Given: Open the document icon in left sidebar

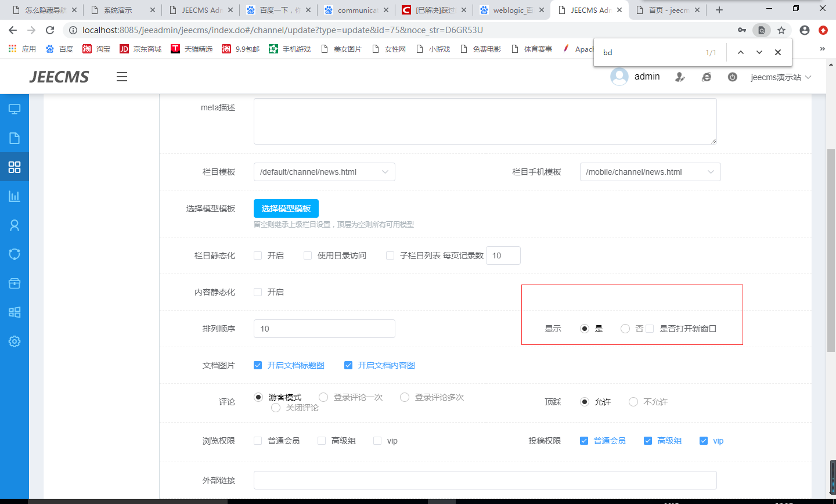Looking at the screenshot, I should tap(15, 138).
